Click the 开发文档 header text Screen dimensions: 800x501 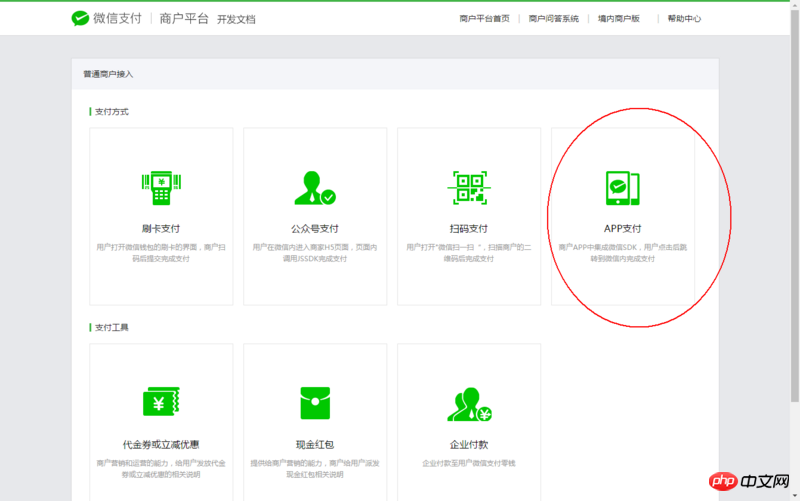click(x=236, y=19)
